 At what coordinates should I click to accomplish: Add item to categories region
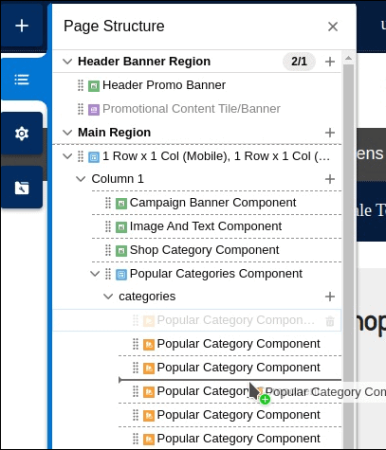coord(330,296)
